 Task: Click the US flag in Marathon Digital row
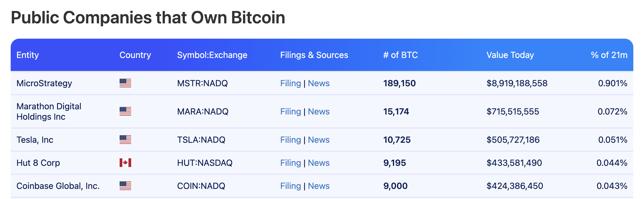125,111
